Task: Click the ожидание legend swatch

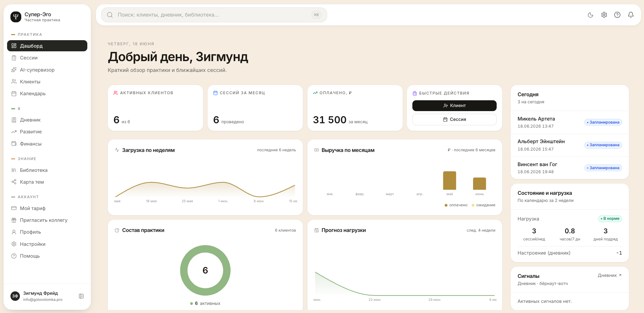Action: [x=473, y=205]
